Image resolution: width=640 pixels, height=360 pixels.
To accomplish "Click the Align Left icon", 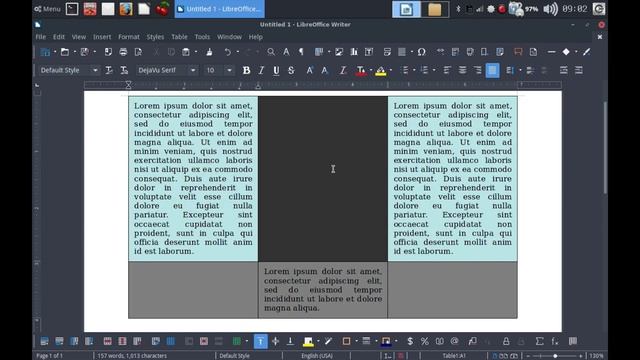I will (447, 70).
